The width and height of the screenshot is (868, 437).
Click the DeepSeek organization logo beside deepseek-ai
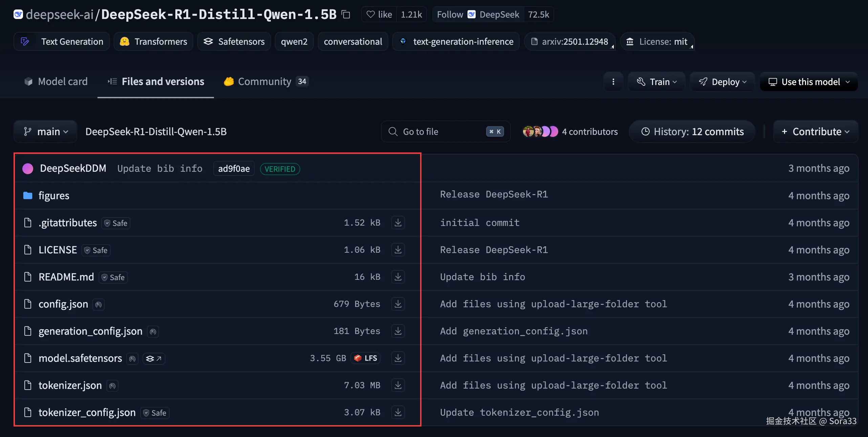[18, 14]
